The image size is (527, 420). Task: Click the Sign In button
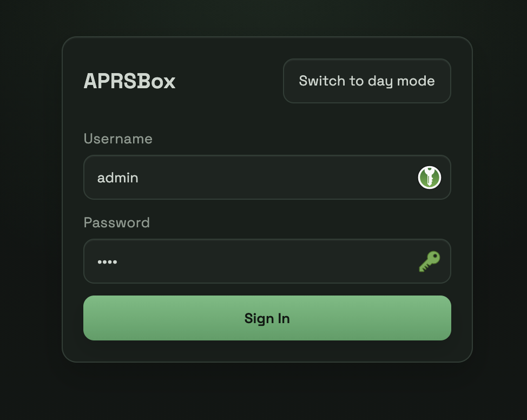coord(267,318)
